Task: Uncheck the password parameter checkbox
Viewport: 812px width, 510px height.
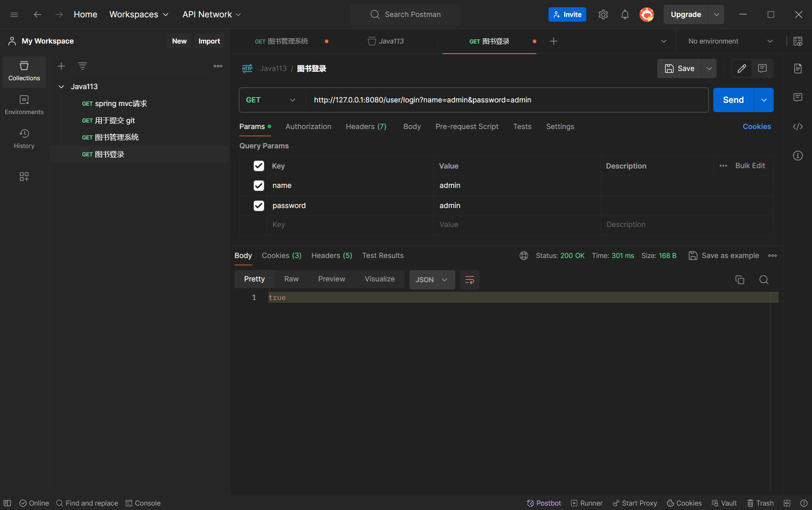Action: (259, 206)
